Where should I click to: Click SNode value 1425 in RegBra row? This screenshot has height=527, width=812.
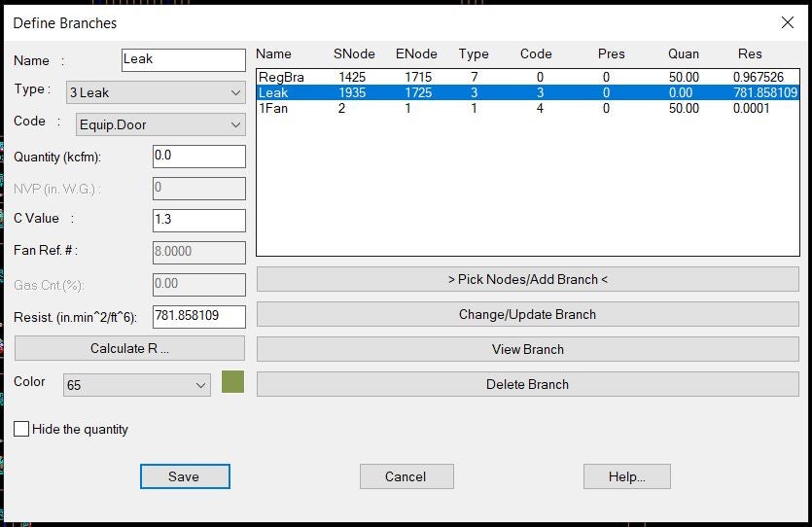tap(352, 77)
